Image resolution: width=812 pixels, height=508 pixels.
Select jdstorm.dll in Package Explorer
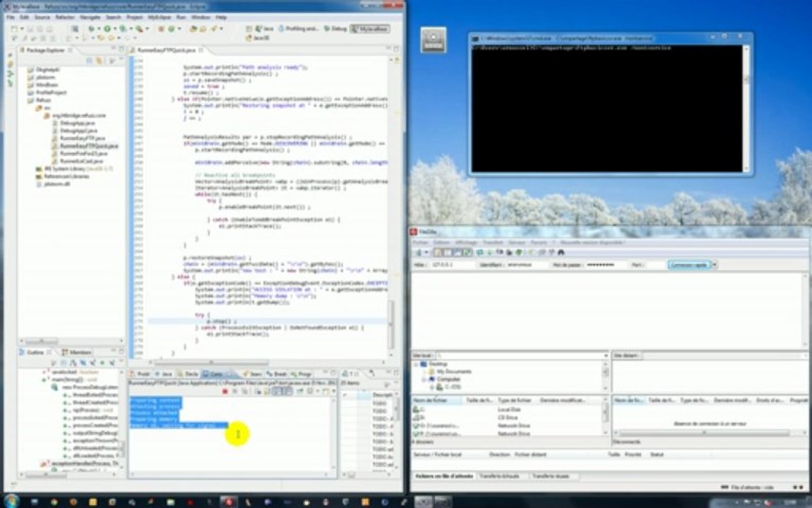54,184
